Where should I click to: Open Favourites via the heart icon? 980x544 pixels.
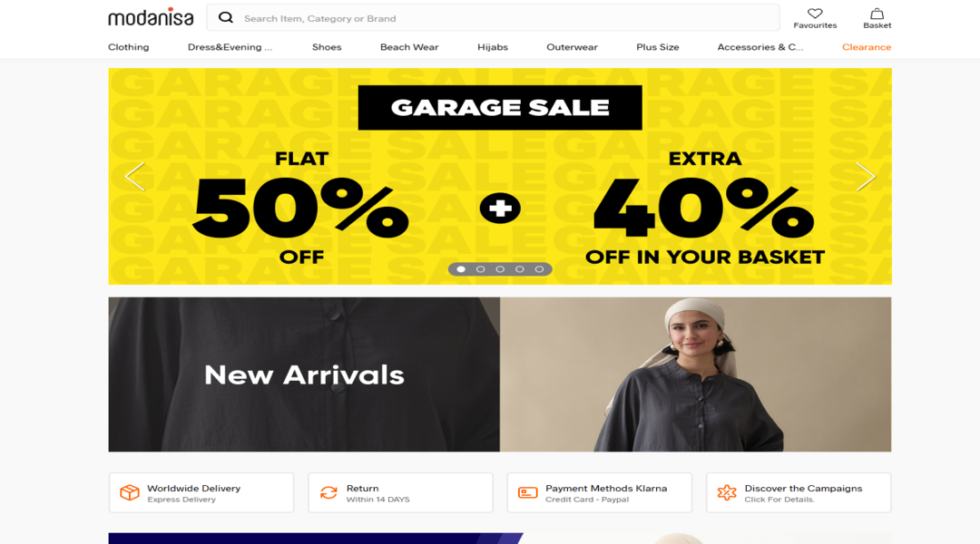click(x=814, y=13)
